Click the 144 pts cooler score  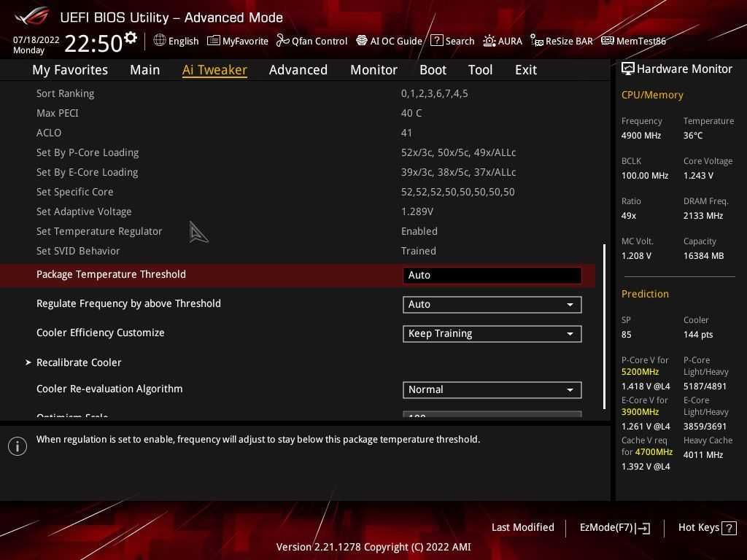click(698, 335)
